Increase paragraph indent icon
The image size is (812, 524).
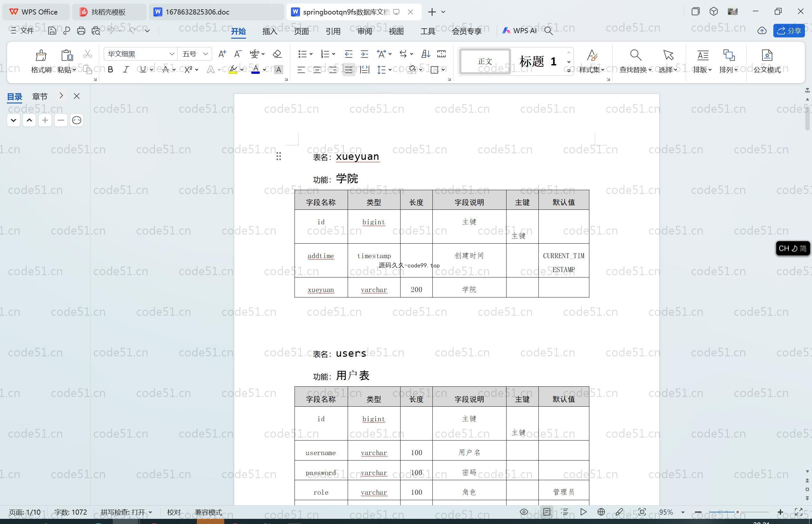pyautogui.click(x=364, y=54)
